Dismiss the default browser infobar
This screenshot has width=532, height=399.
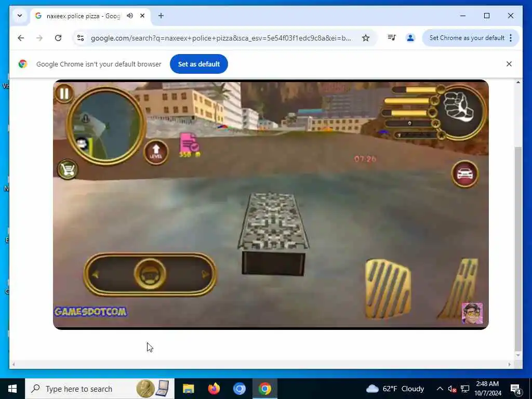[x=509, y=64]
